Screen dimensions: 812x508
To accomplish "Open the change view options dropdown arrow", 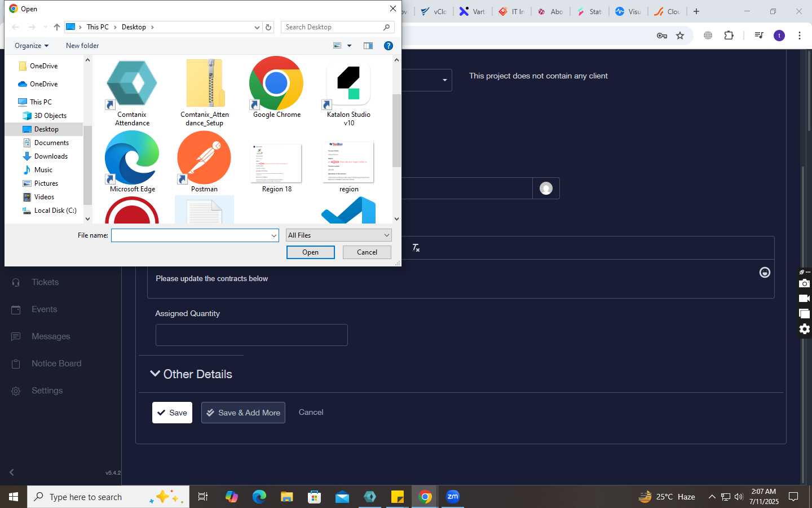I will point(349,46).
